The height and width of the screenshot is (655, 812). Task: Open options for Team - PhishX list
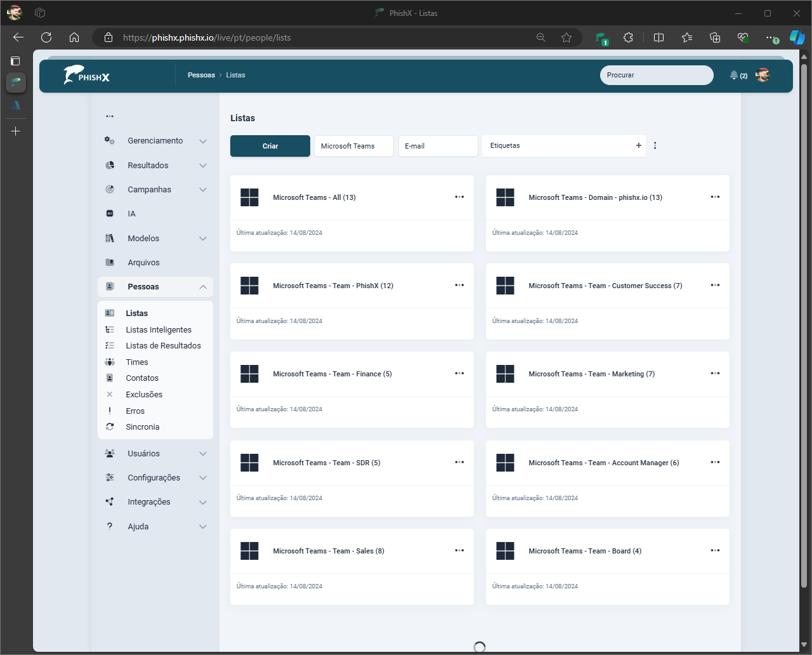(x=459, y=285)
